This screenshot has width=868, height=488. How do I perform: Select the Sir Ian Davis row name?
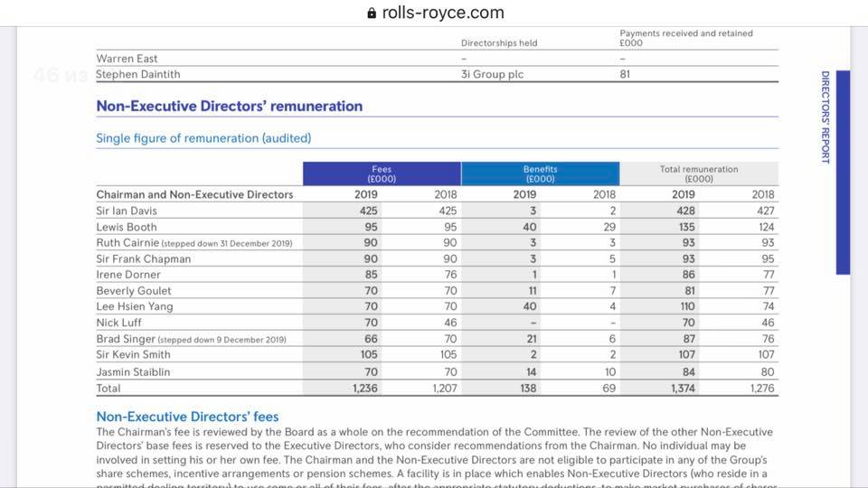127,211
